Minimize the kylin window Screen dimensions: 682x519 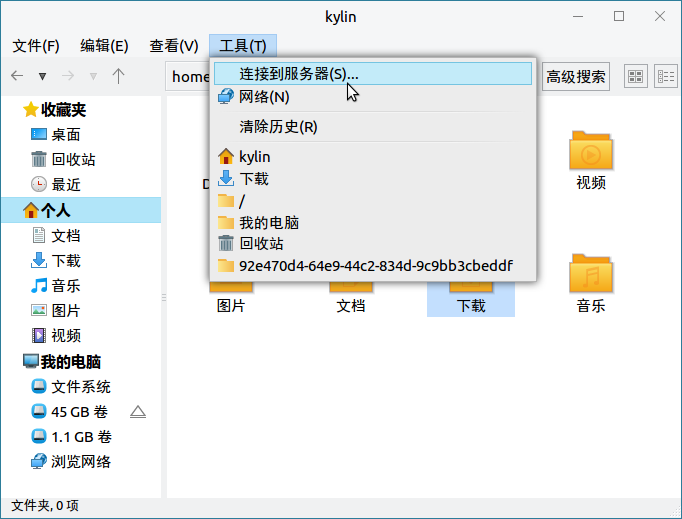pyautogui.click(x=578, y=17)
